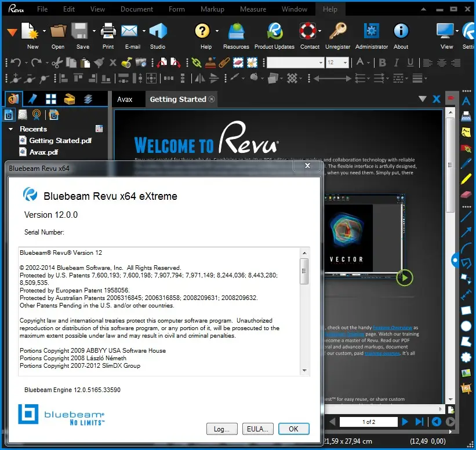Open the Thumbnails grid panel icon
Viewport: 476px width, 450px height.
click(x=50, y=99)
